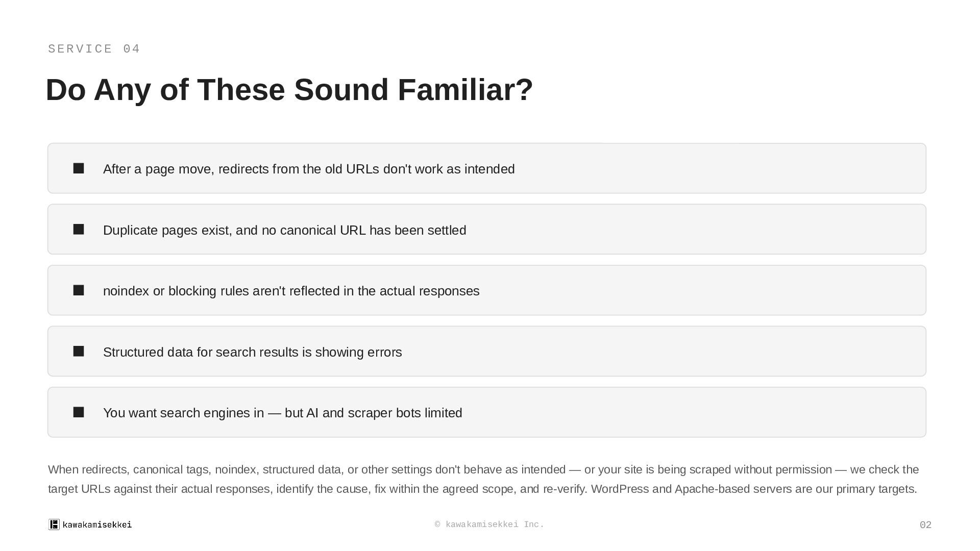The image size is (980, 551).
Task: Click the paragraph starting When redirects, canonical tags
Action: pos(483,479)
